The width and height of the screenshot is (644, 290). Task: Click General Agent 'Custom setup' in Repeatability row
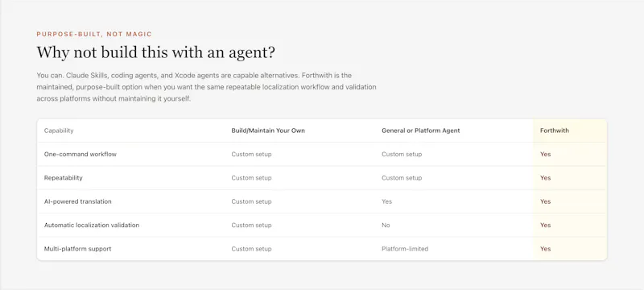pyautogui.click(x=402, y=178)
